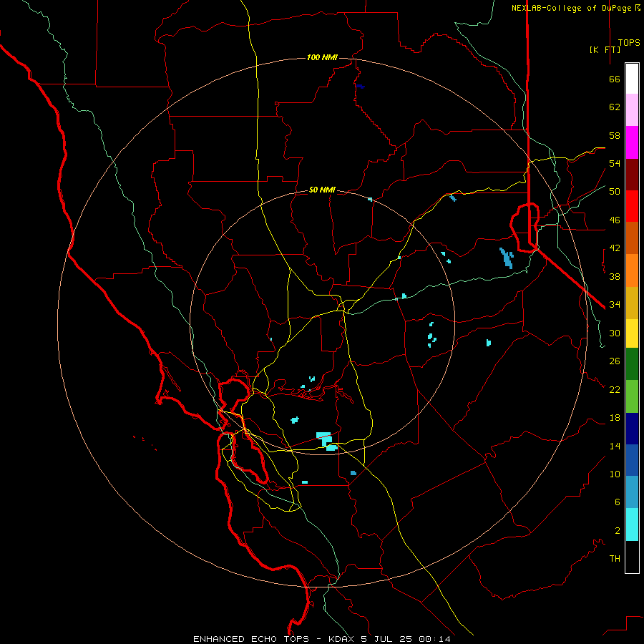Click the dark navy echo near the 100 NMI ring
The height and width of the screenshot is (644, 644).
point(360,87)
